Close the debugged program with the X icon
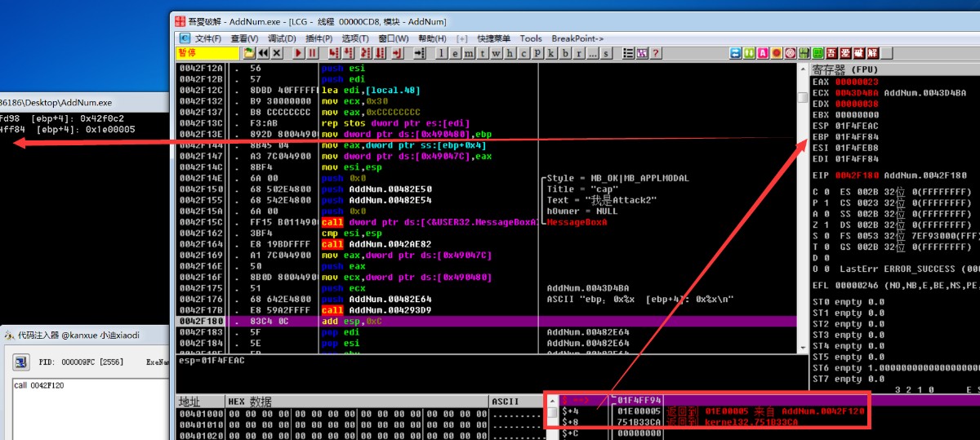 pyautogui.click(x=276, y=53)
